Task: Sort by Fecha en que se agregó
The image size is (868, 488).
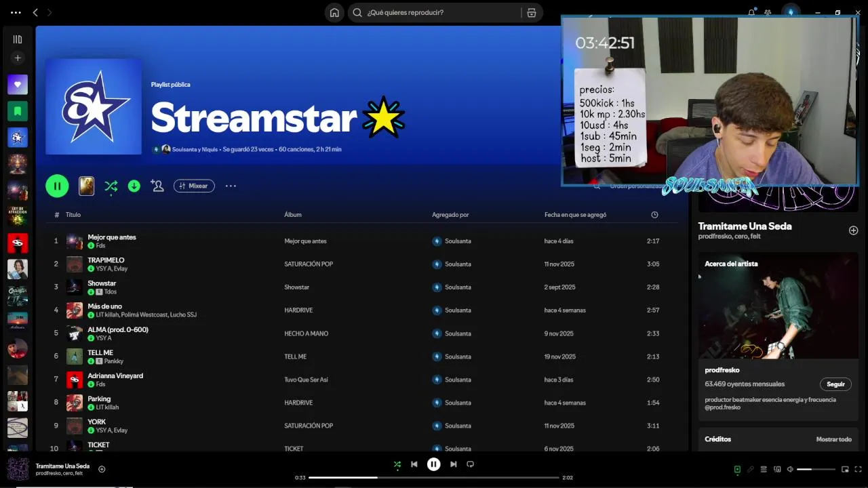Action: [575, 215]
